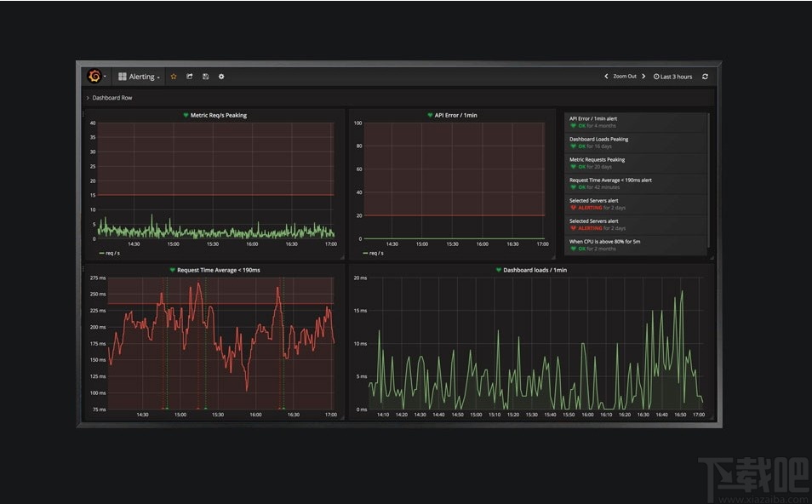Toggle the req/s series in Metric Req/s legend
Screen dimensions: 812x504
111,252
